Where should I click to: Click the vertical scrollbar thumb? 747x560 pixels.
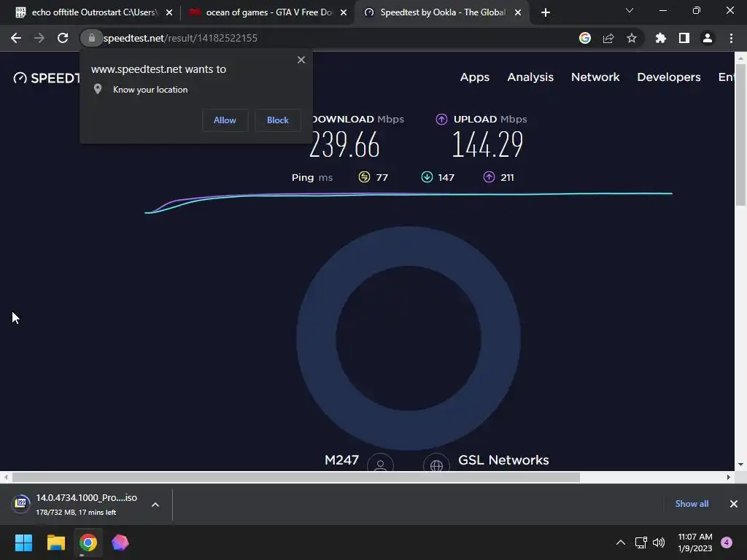pyautogui.click(x=740, y=134)
